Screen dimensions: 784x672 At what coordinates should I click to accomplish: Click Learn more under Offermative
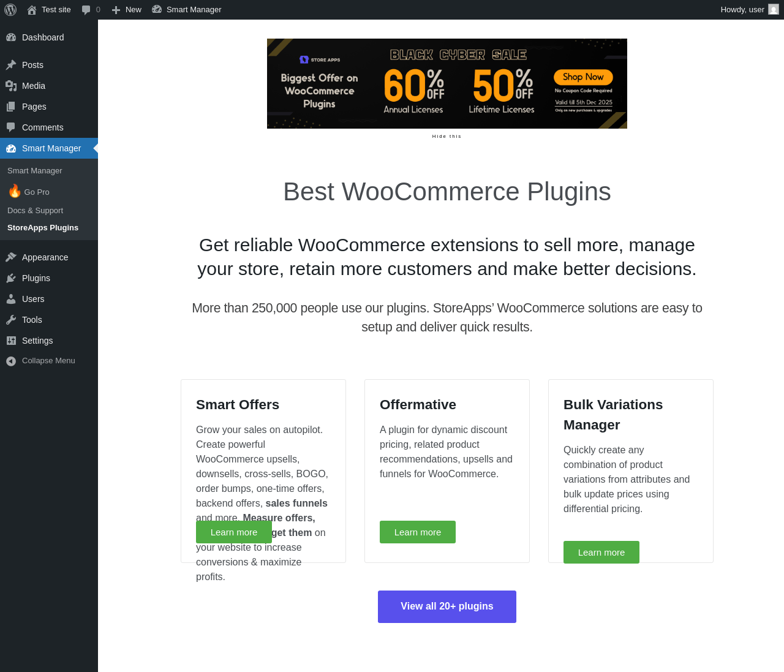pos(418,532)
